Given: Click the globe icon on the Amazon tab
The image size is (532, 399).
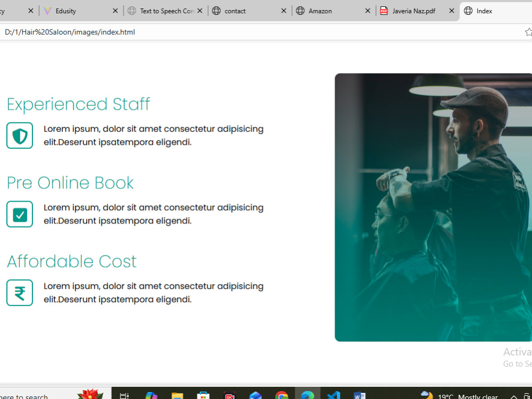Looking at the screenshot, I should [300, 11].
